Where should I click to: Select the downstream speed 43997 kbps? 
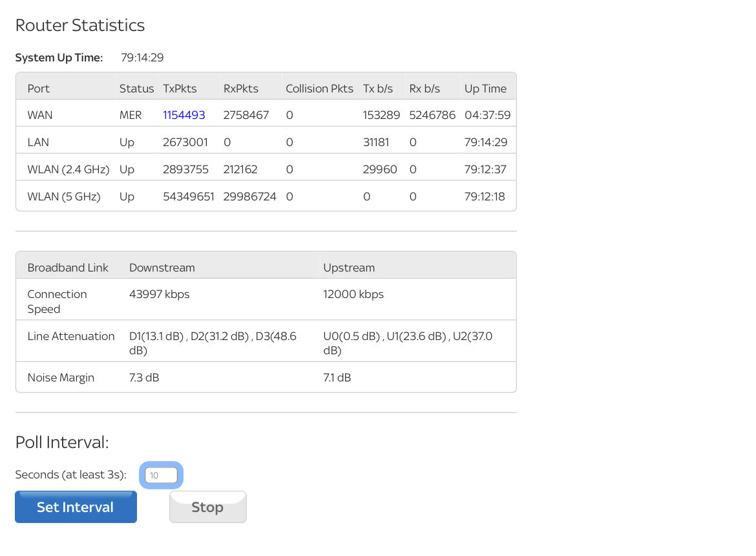click(160, 294)
